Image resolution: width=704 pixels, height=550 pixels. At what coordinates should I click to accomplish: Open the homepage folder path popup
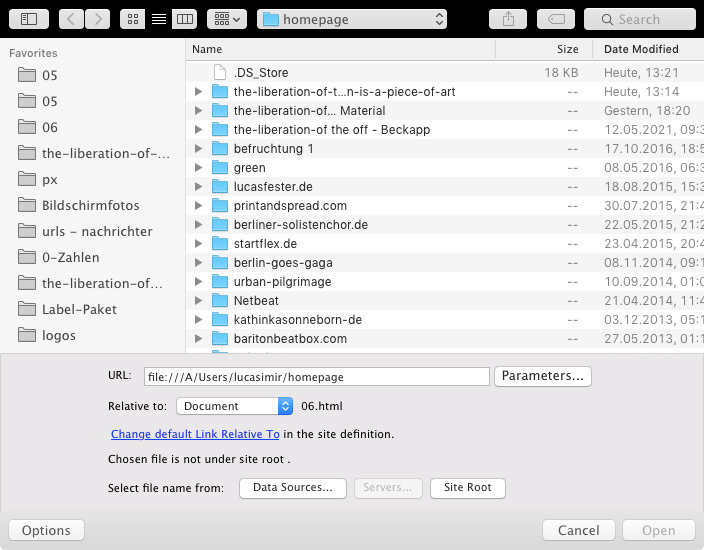pos(352,19)
